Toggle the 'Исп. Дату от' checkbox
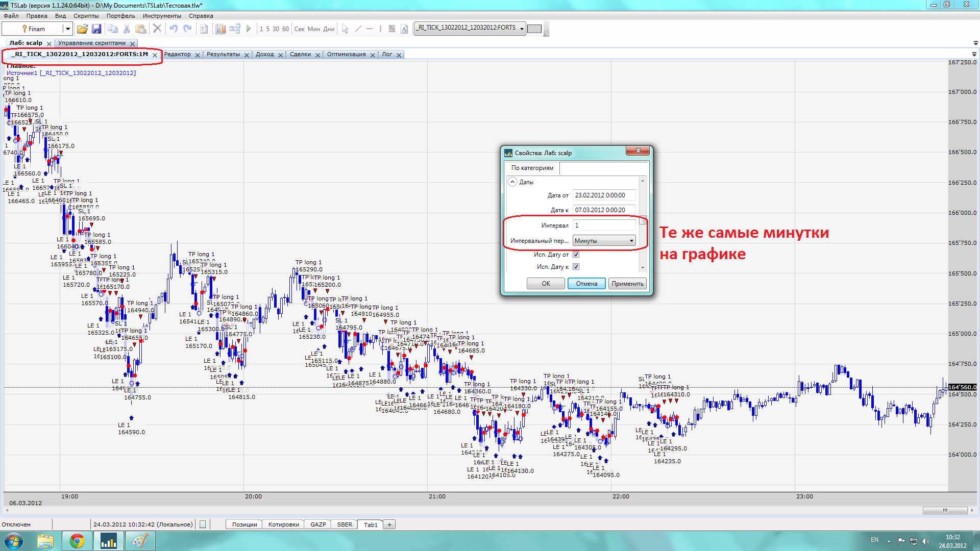The height and width of the screenshot is (551, 980). pyautogui.click(x=576, y=255)
